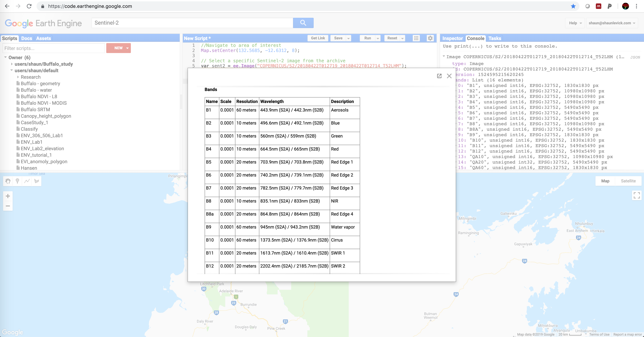
Task: Click the red extension icon in toolbar
Action: (x=599, y=6)
